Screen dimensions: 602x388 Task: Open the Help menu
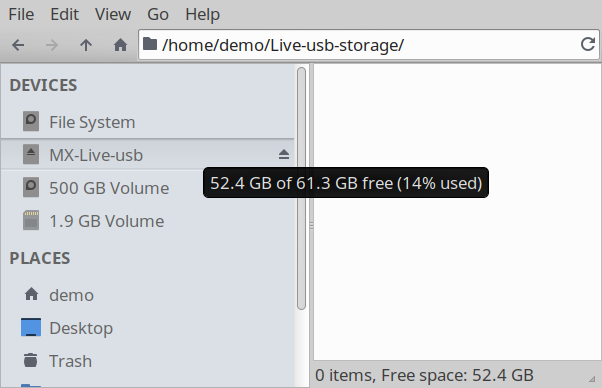(202, 15)
